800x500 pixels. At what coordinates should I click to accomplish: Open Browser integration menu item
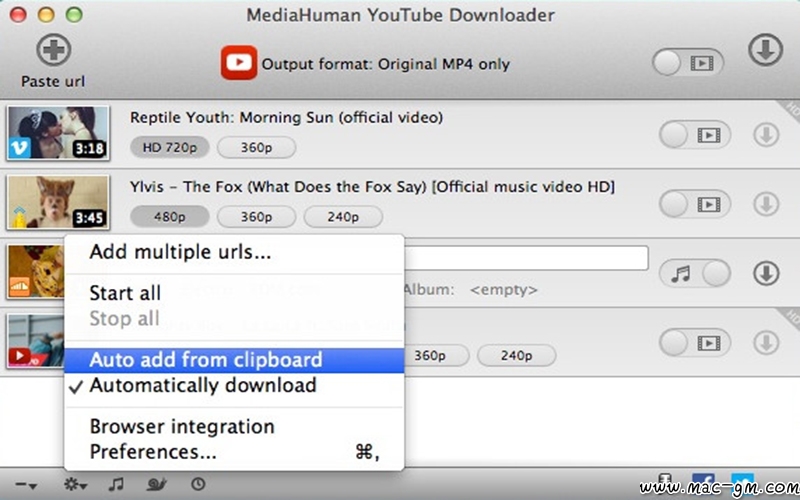click(234, 427)
